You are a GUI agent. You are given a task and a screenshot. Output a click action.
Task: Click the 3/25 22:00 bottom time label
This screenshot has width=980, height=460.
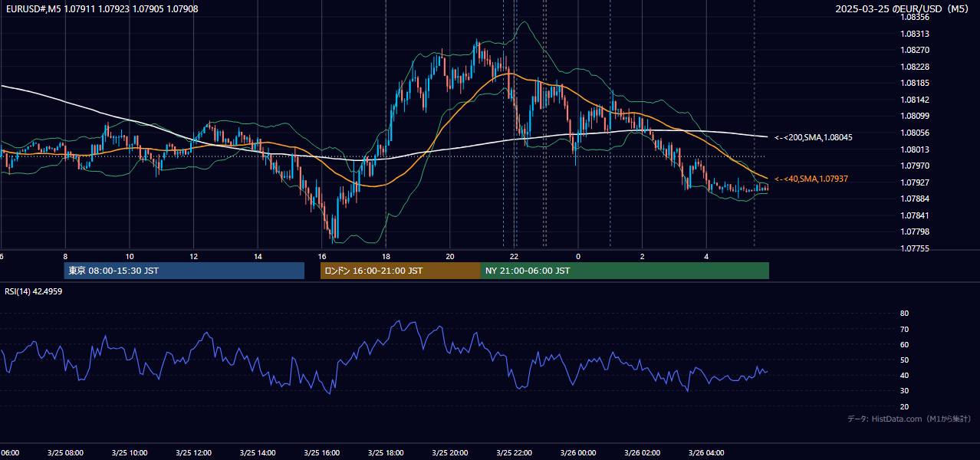click(514, 453)
